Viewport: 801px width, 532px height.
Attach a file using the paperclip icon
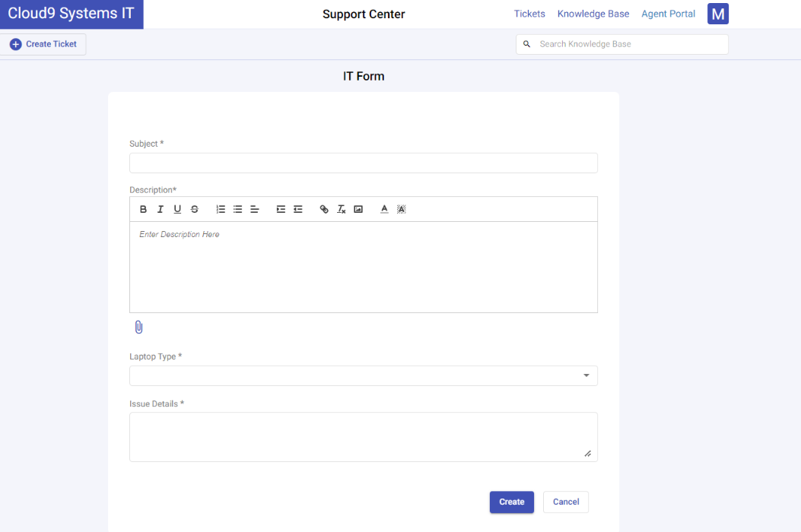pyautogui.click(x=138, y=326)
